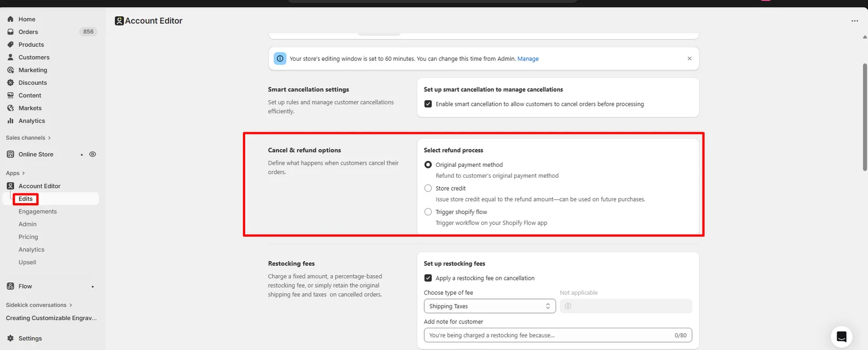Click the Manage link in banner

pyautogui.click(x=528, y=59)
